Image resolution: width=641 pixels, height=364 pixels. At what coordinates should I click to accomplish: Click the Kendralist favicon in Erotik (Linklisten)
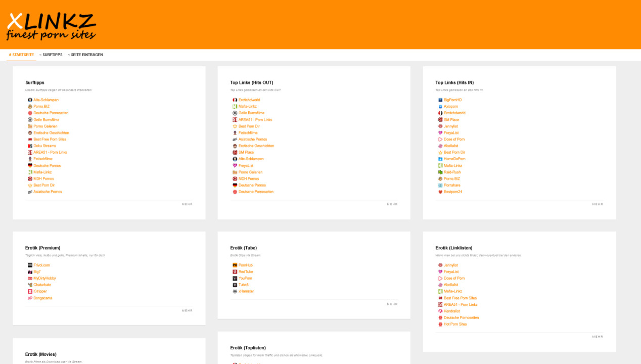440,311
